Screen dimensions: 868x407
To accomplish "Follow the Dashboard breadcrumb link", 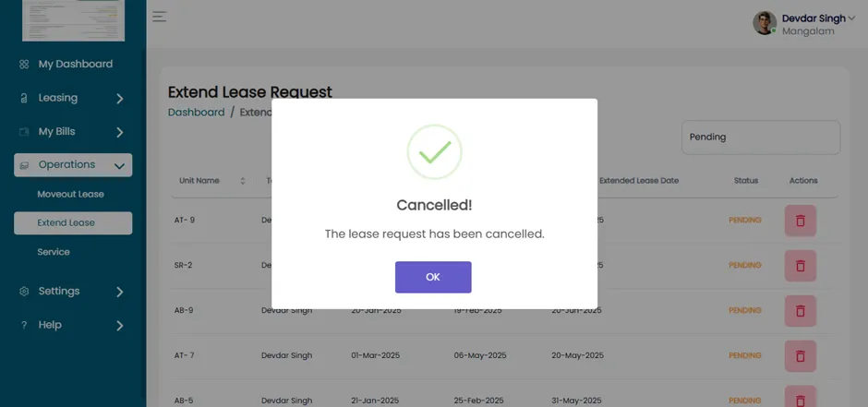I will tap(196, 113).
